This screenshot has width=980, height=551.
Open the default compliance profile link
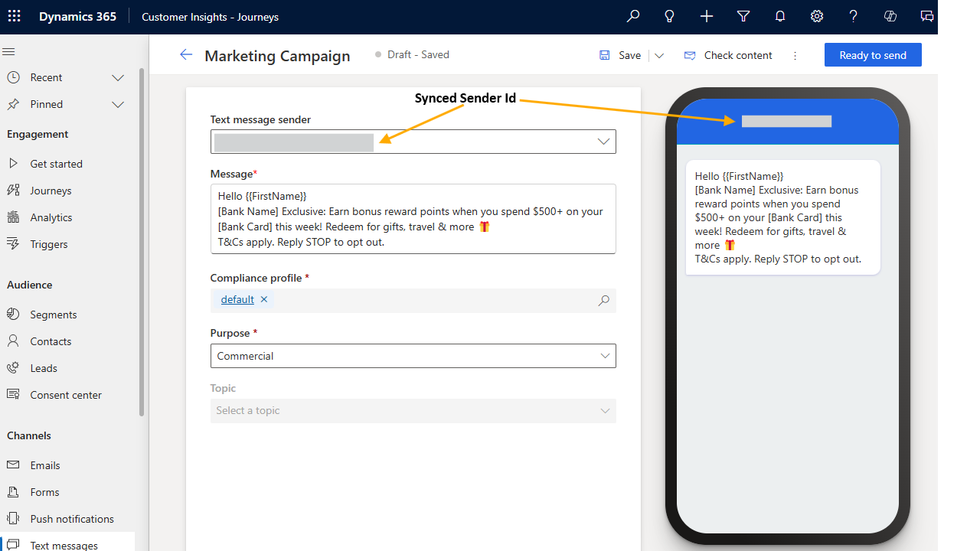(237, 299)
